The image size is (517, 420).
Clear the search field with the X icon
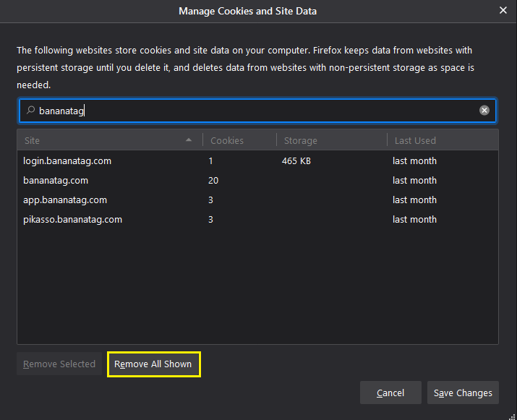(484, 111)
